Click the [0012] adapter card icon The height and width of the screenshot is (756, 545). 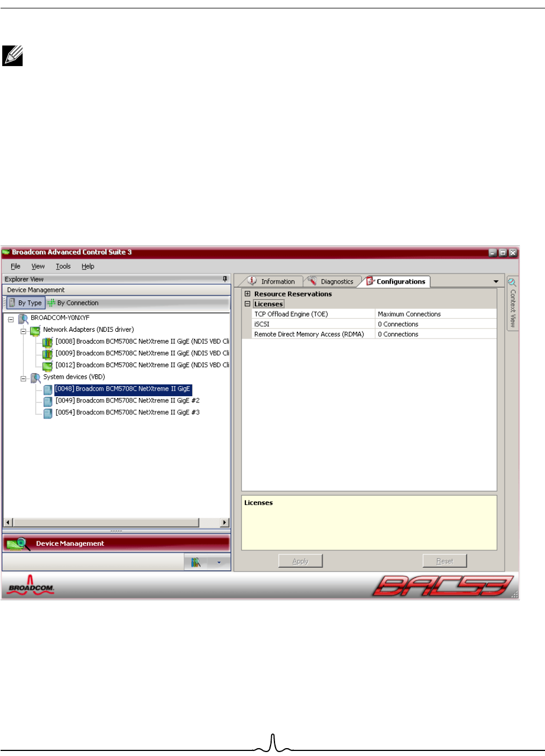tap(48, 365)
